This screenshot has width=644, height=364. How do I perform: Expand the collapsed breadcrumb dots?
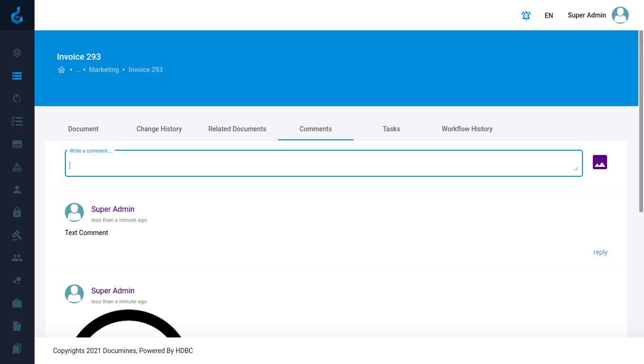pyautogui.click(x=78, y=70)
